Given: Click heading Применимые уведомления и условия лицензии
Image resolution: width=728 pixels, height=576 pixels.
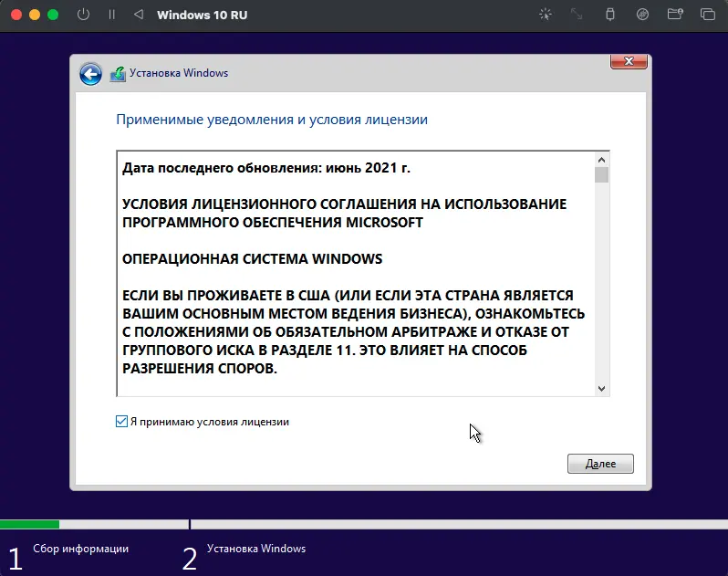Looking at the screenshot, I should (x=272, y=120).
